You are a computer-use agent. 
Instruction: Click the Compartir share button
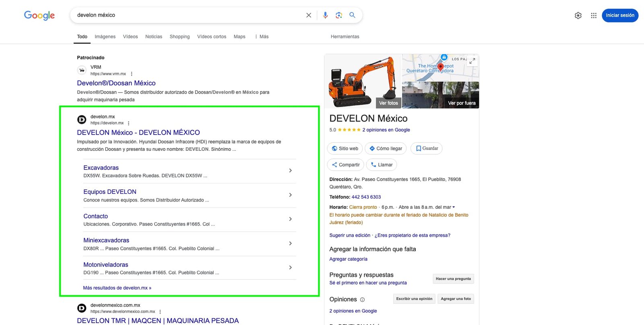pos(346,165)
